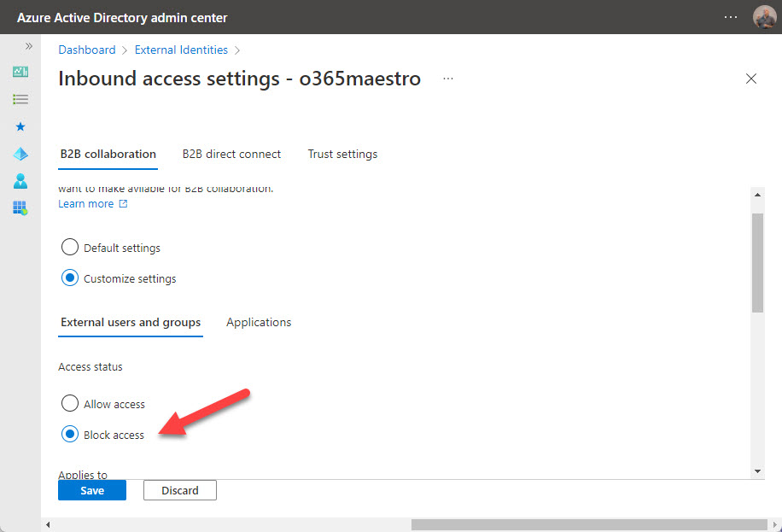Click the Access status label
Image resolution: width=782 pixels, height=532 pixels.
[90, 367]
